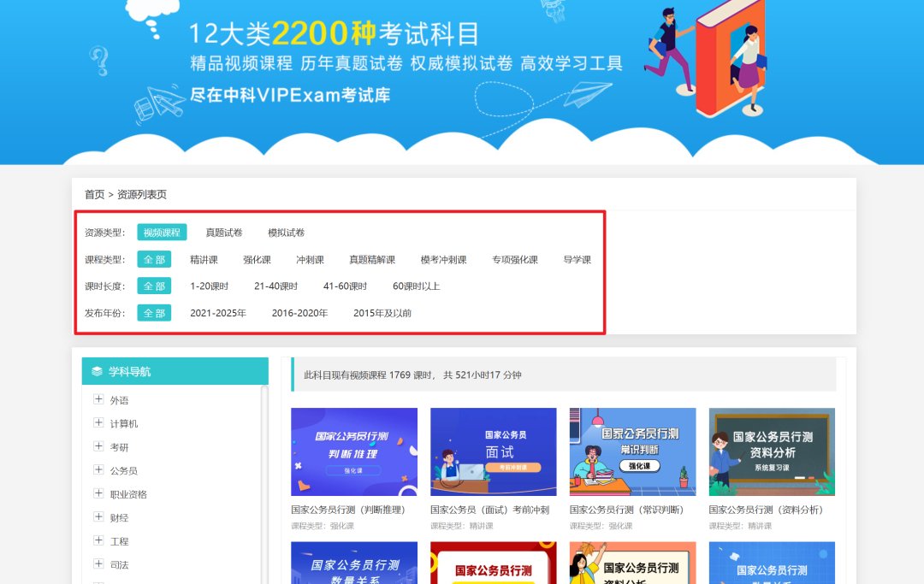The width and height of the screenshot is (924, 584).
Task: Filter by 2015年及以前 release years
Action: (382, 313)
